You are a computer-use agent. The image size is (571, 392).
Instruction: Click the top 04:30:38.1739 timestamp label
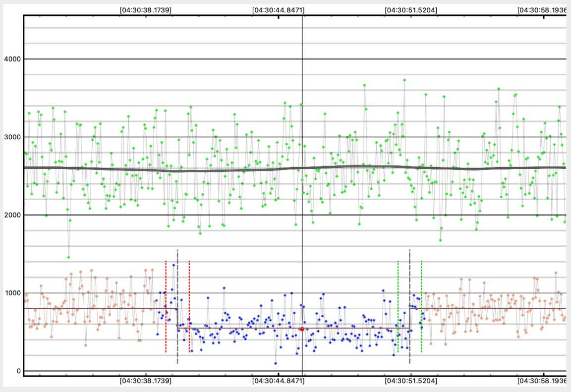point(146,9)
